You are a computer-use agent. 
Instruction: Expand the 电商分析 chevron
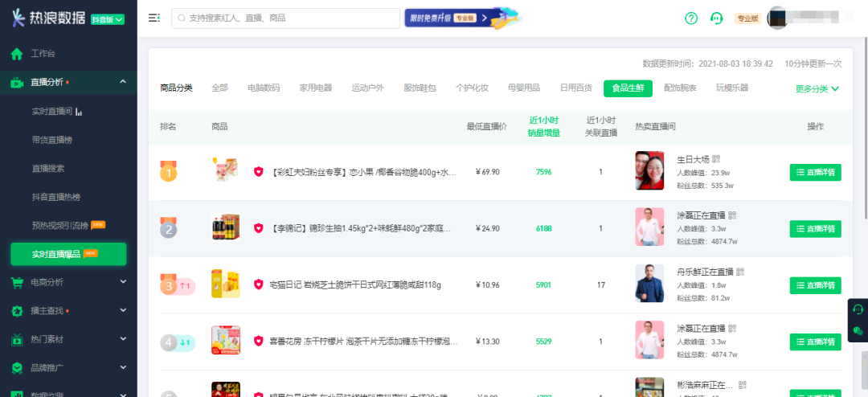click(123, 282)
